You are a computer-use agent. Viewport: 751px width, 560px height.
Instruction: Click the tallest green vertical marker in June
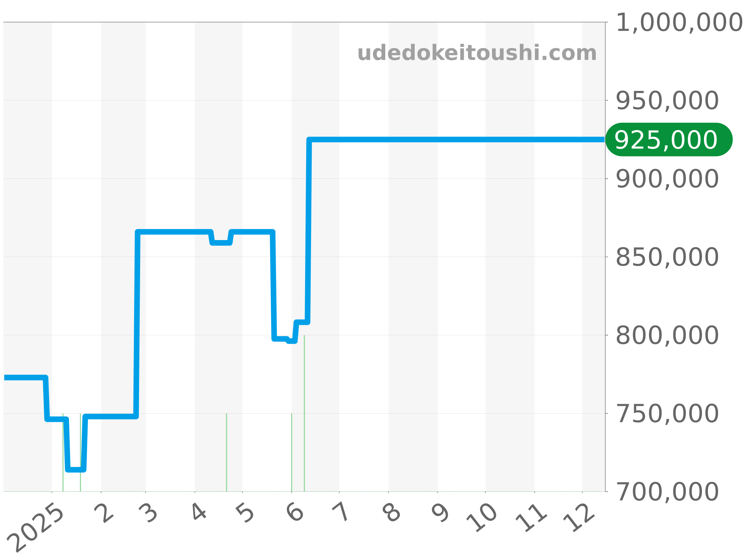coord(304,413)
